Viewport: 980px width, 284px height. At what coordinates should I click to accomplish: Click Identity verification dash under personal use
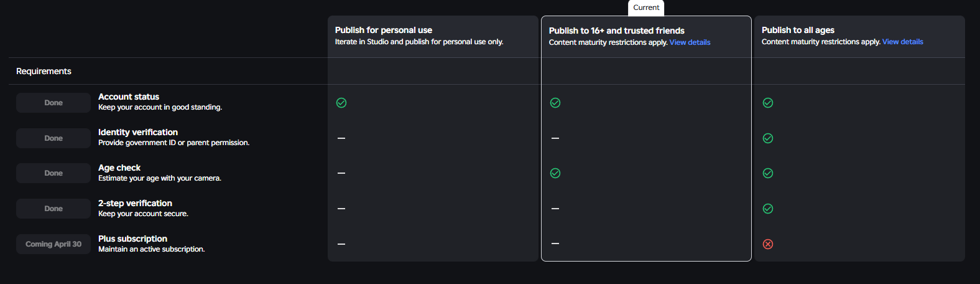coord(341,138)
